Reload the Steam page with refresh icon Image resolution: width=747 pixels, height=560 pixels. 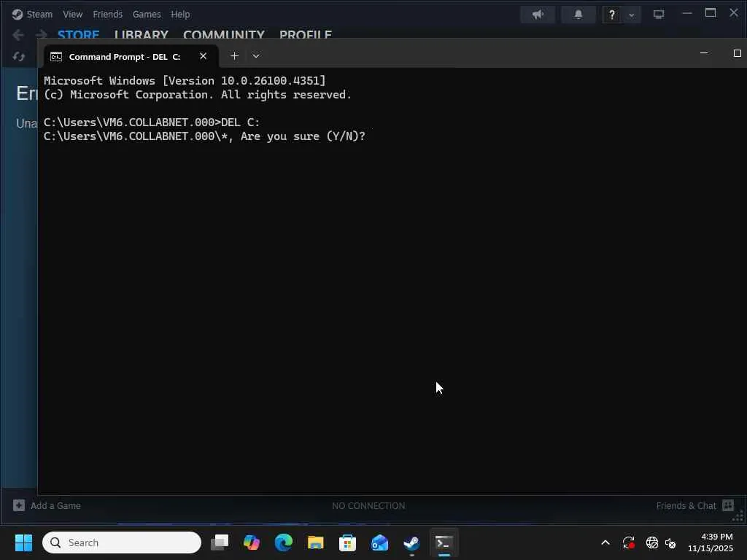[x=18, y=57]
